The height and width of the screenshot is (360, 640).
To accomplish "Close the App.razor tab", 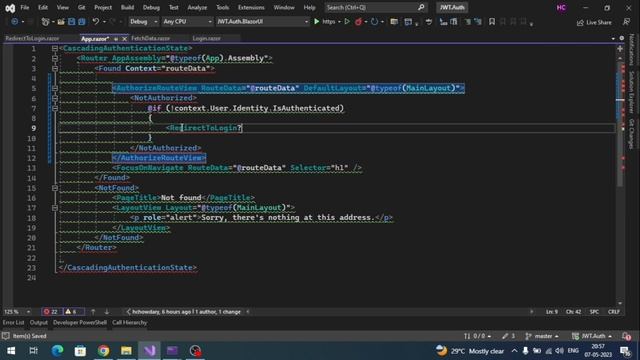I will pyautogui.click(x=124, y=39).
